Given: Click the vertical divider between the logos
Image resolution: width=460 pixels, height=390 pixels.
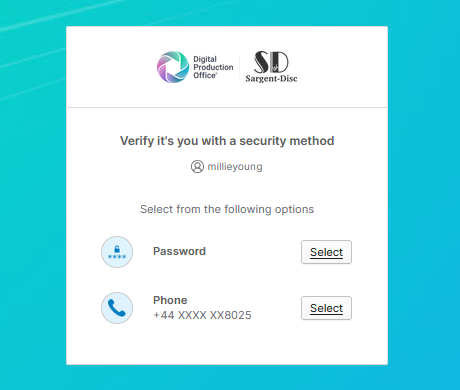Looking at the screenshot, I should [239, 67].
